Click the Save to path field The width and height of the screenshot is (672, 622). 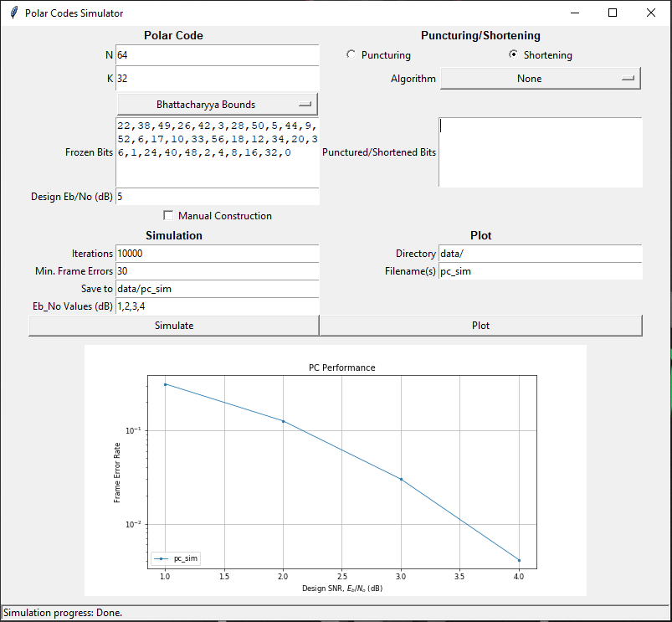point(218,289)
